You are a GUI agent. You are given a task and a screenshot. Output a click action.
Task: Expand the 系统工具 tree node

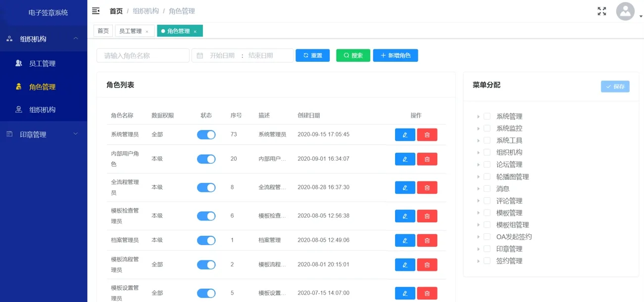coord(479,140)
